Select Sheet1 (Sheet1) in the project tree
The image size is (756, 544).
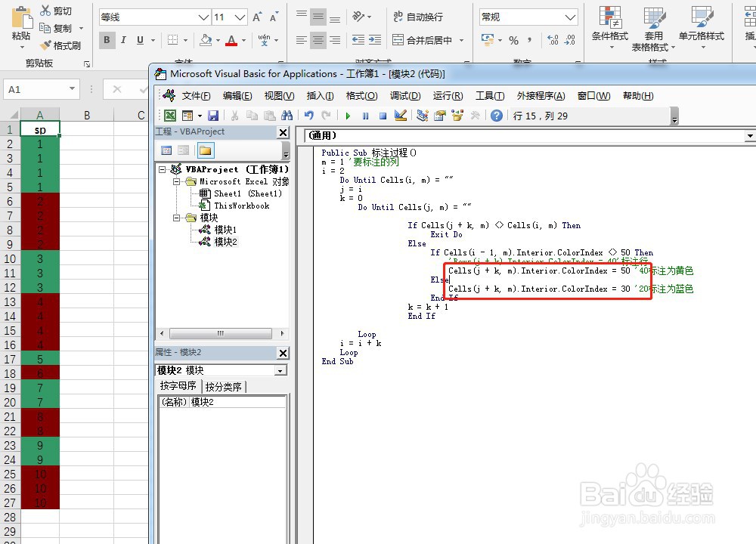click(x=248, y=193)
